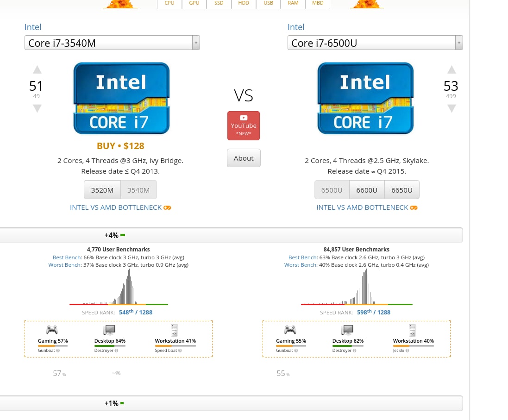Screen dimensions: 508x420
Task: Open the Core i7-3540M dropdown
Action: point(112,43)
